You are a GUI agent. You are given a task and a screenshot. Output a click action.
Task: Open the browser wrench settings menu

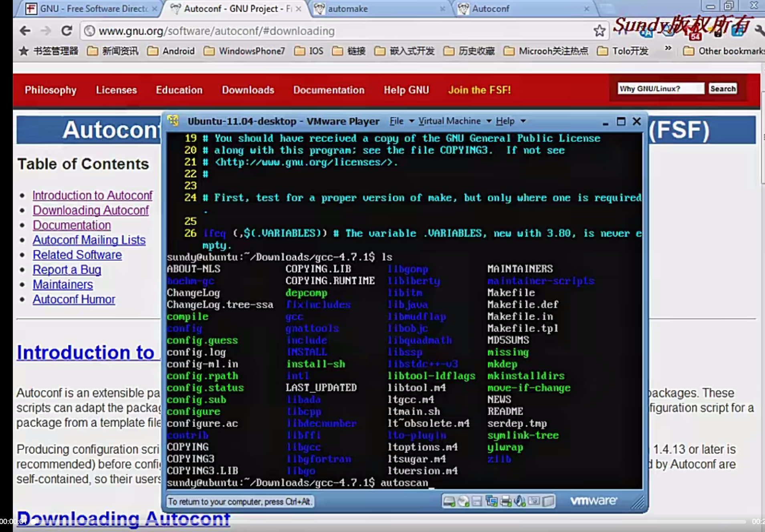[759, 30]
